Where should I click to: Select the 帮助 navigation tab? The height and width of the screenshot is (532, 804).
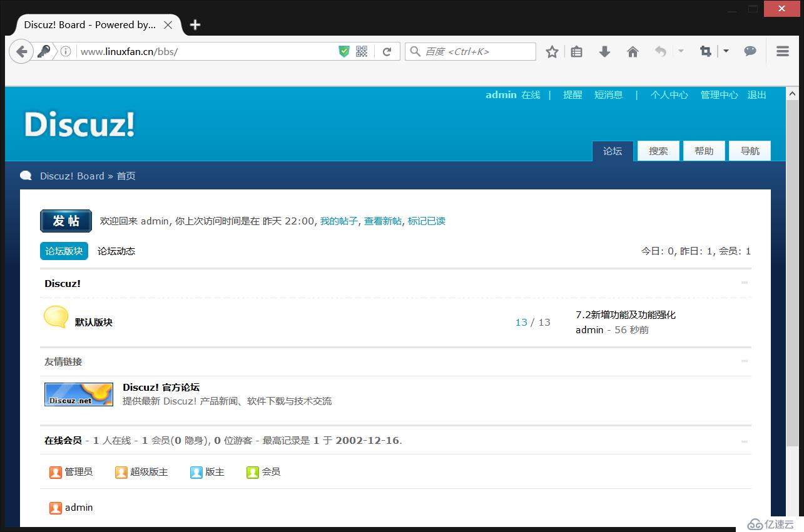(704, 151)
